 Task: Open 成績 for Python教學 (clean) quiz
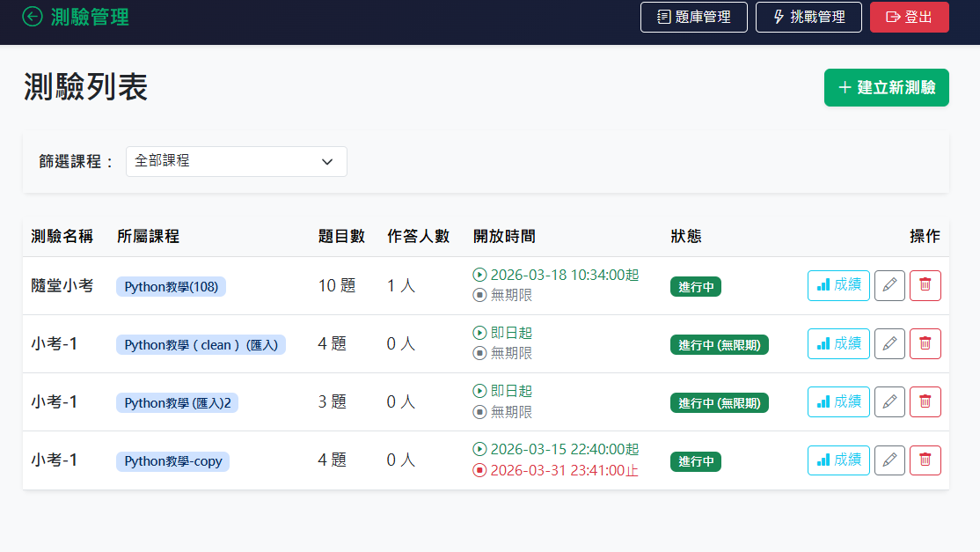(x=838, y=343)
